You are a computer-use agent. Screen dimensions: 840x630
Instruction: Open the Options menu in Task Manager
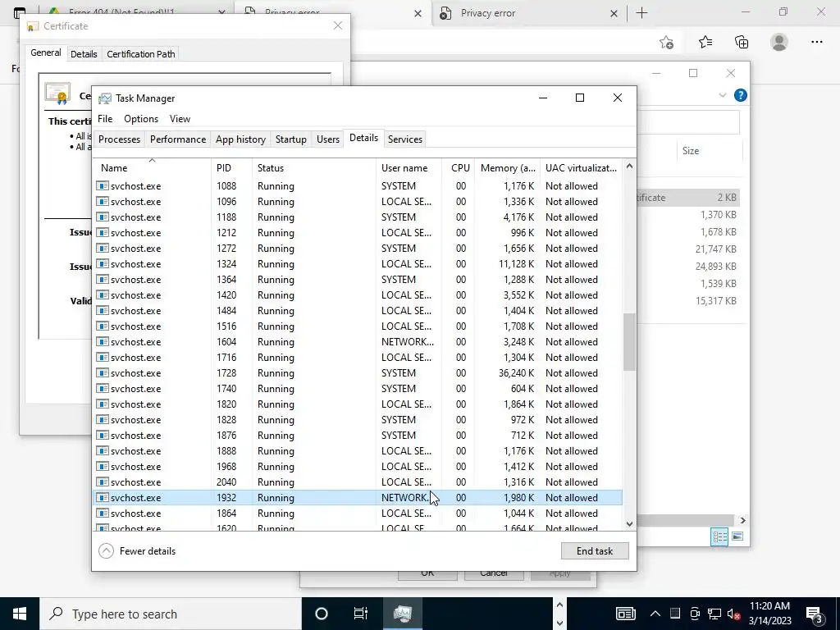tap(141, 119)
